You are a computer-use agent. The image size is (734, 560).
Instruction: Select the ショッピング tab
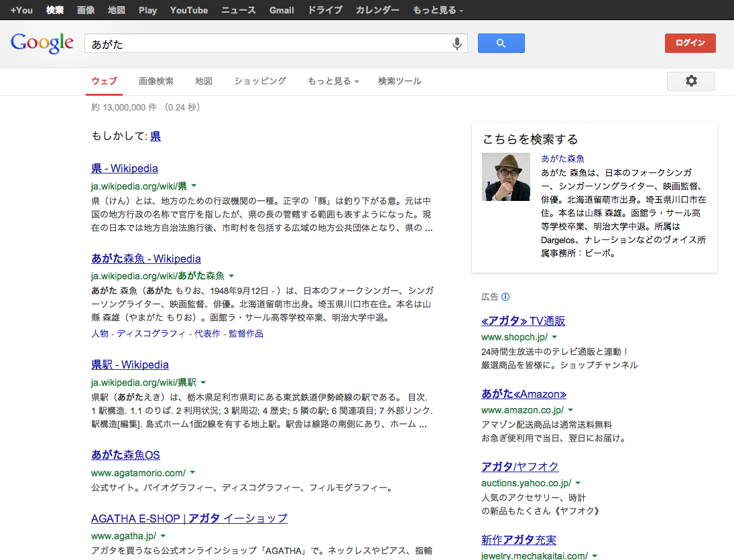pyautogui.click(x=260, y=81)
